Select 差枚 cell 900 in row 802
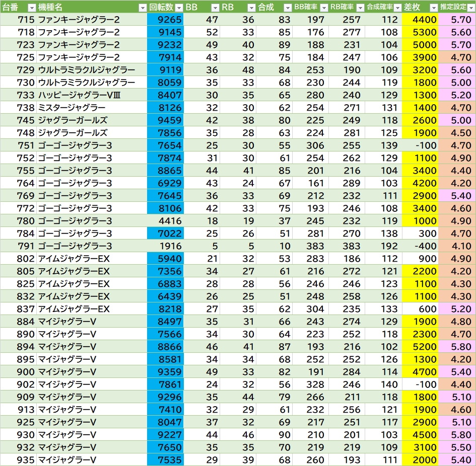This screenshot has height=466, width=476. tap(420, 259)
